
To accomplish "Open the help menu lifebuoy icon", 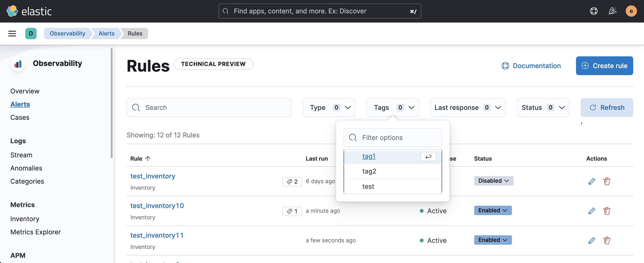I will coord(594,11).
